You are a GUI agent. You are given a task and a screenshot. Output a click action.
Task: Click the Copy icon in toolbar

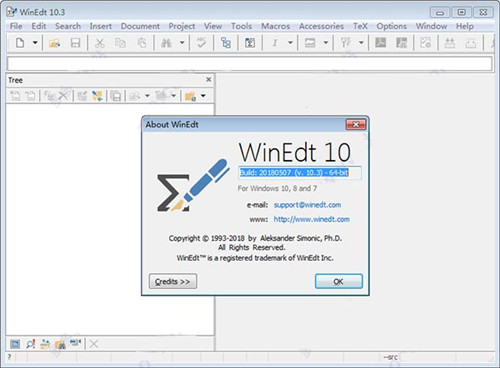tap(120, 43)
